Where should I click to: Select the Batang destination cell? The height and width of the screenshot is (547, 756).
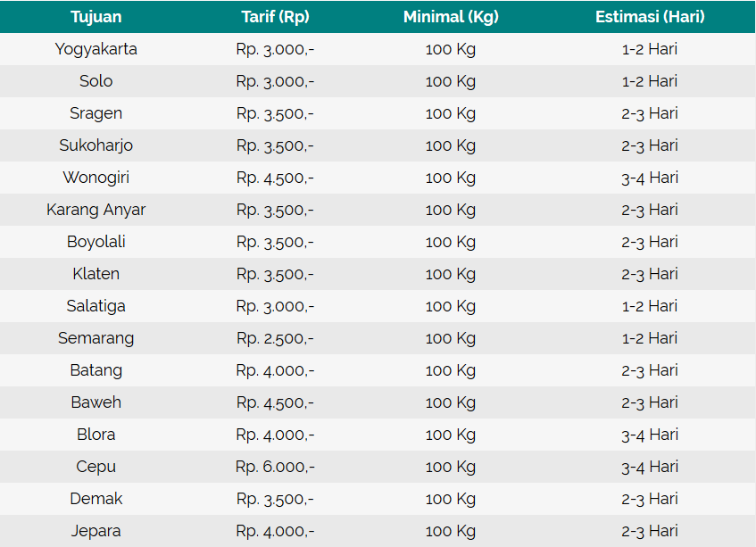click(96, 370)
